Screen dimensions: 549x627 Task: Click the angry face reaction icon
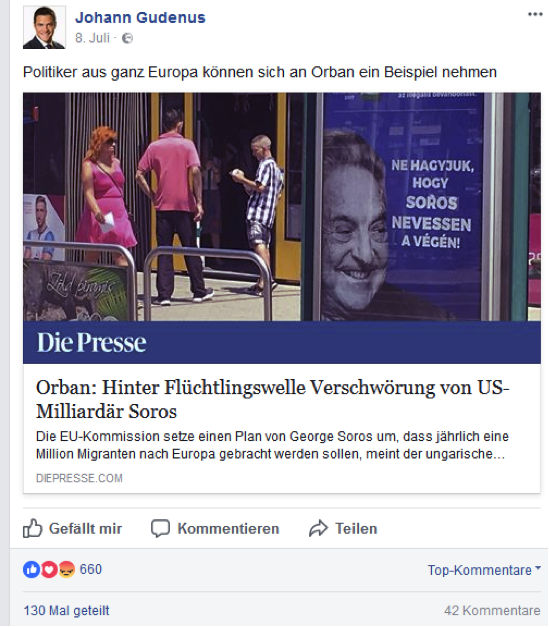coord(67,569)
